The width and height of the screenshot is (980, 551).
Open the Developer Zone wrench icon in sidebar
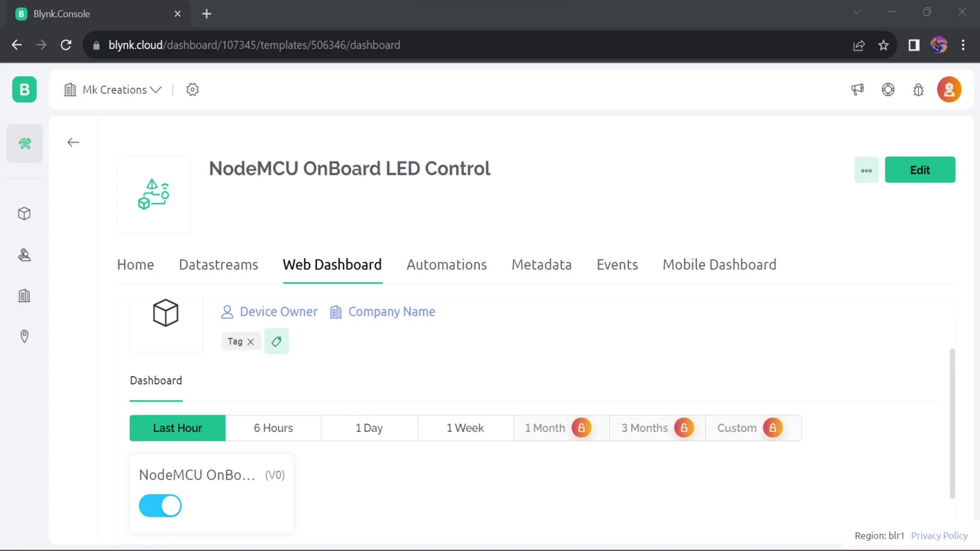tap(24, 143)
